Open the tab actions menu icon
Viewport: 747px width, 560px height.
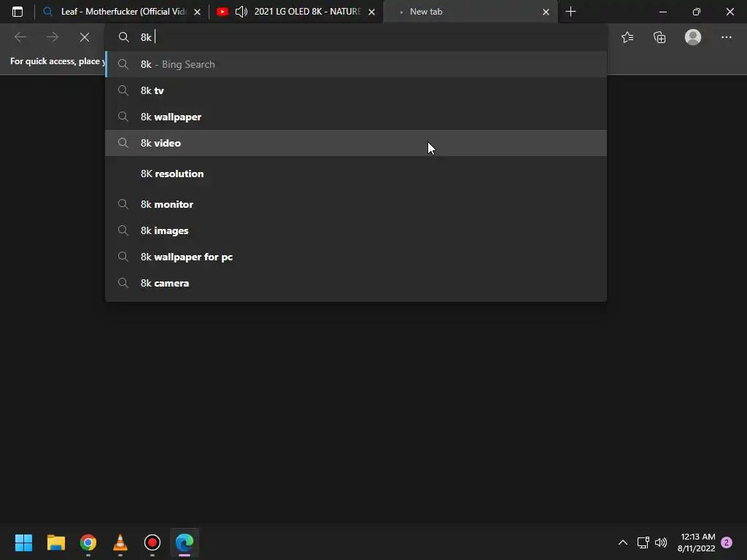(x=18, y=12)
